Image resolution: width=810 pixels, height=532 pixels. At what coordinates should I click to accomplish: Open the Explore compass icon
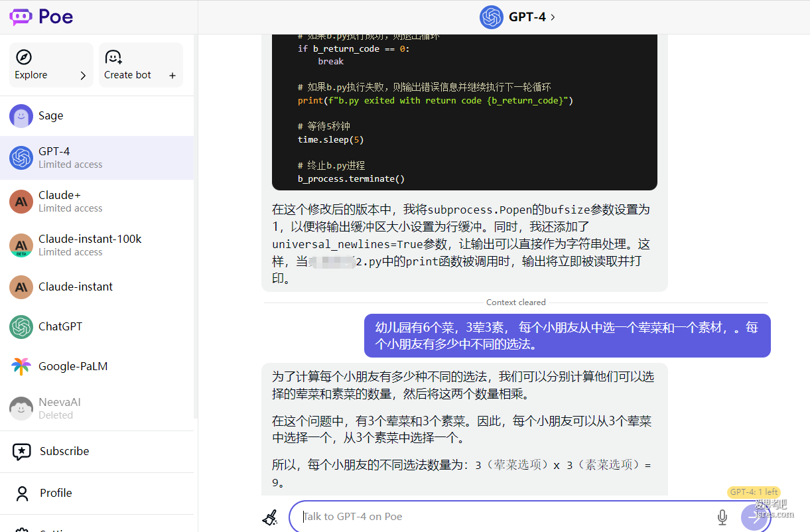[x=24, y=57]
